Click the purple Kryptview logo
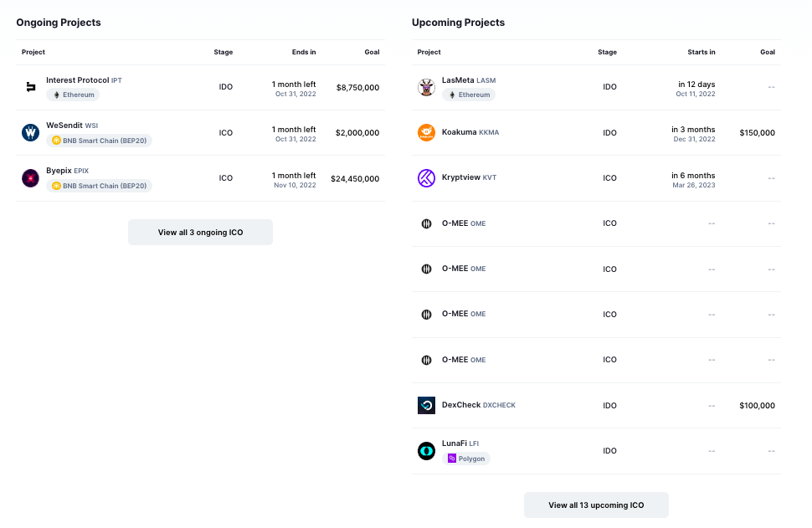Viewport: 812px width, 528px height. tap(426, 178)
